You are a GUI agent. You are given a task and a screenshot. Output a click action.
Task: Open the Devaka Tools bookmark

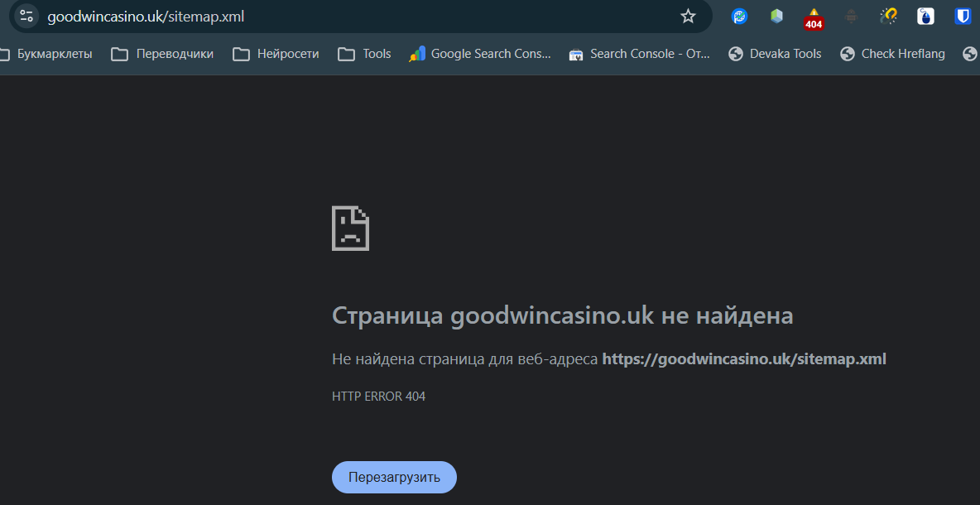coord(775,55)
